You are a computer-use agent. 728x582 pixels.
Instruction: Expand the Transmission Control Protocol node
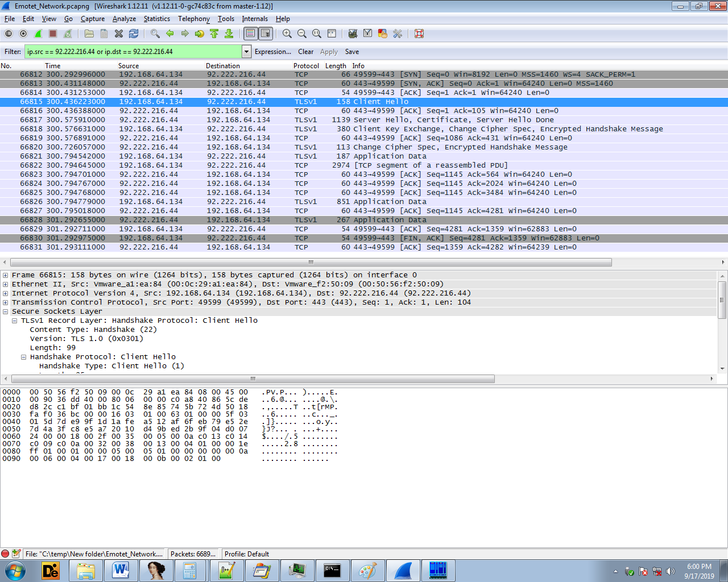coord(6,302)
